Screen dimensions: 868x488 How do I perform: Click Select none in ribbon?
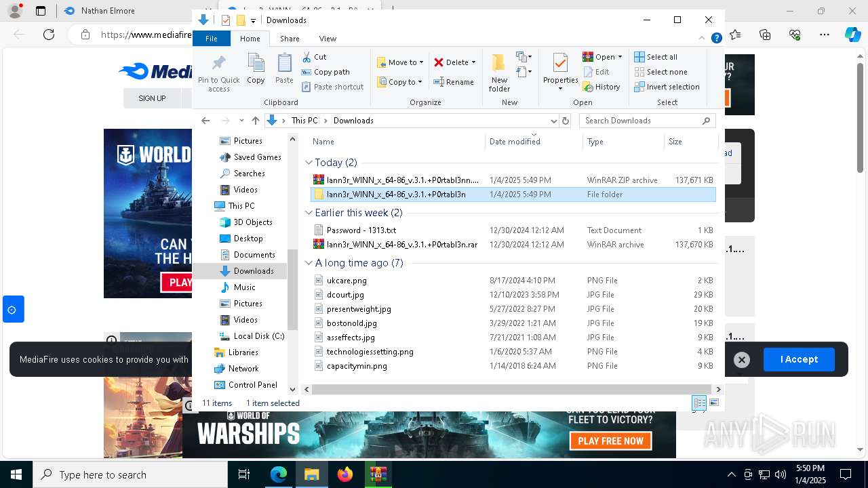click(660, 72)
